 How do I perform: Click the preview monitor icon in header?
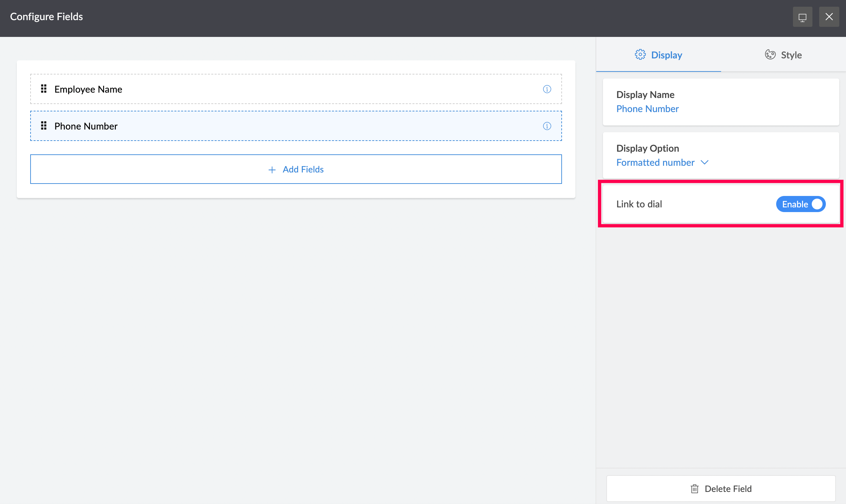pyautogui.click(x=802, y=17)
